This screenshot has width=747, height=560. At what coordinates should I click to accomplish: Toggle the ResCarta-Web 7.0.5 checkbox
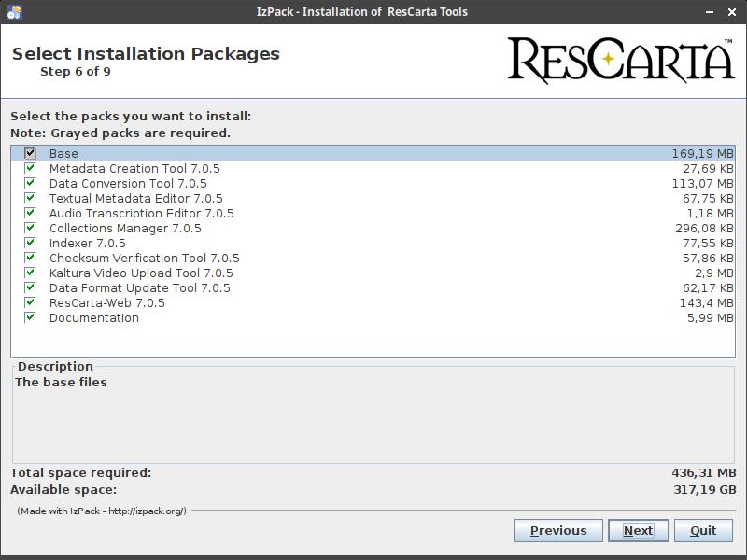pos(30,302)
